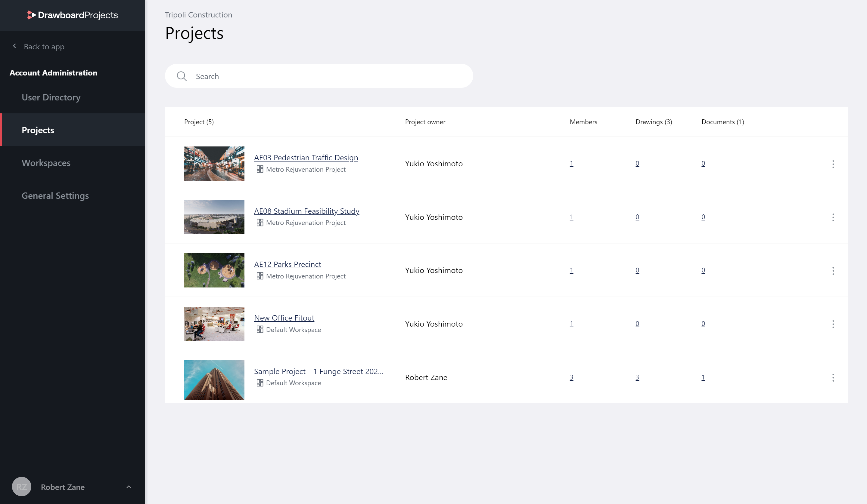Navigate to User Directory section
Image resolution: width=867 pixels, height=504 pixels.
pyautogui.click(x=51, y=97)
